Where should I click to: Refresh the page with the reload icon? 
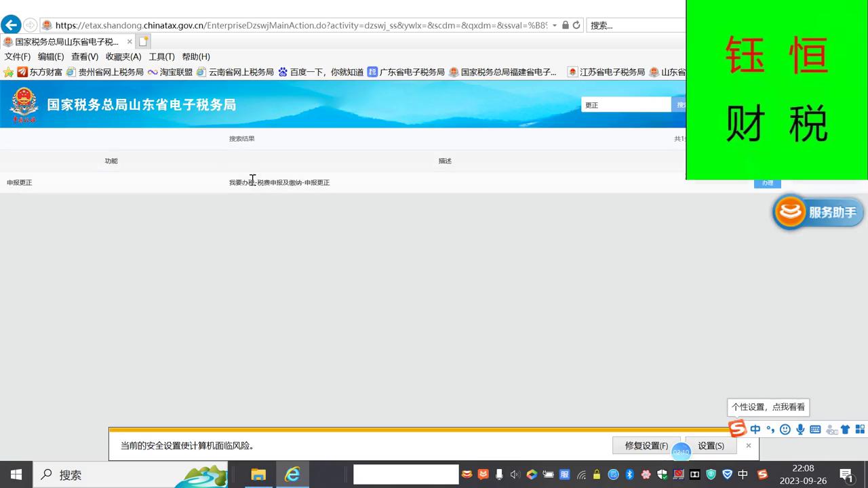576,25
